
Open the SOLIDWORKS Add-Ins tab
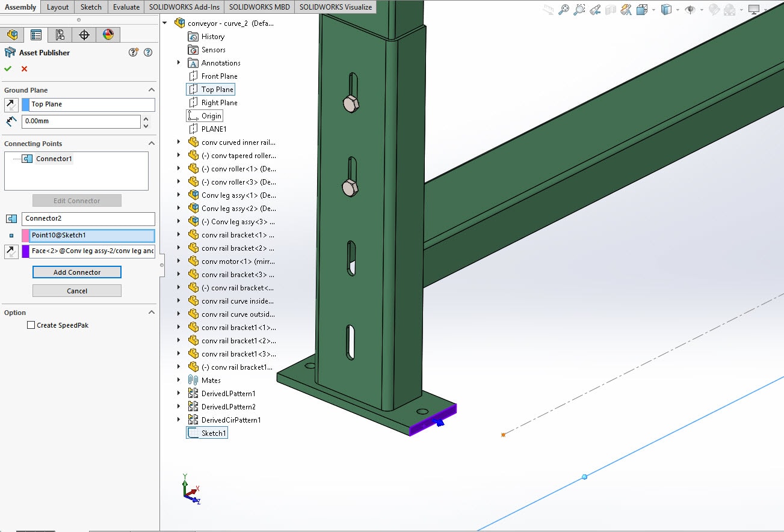pos(184,7)
